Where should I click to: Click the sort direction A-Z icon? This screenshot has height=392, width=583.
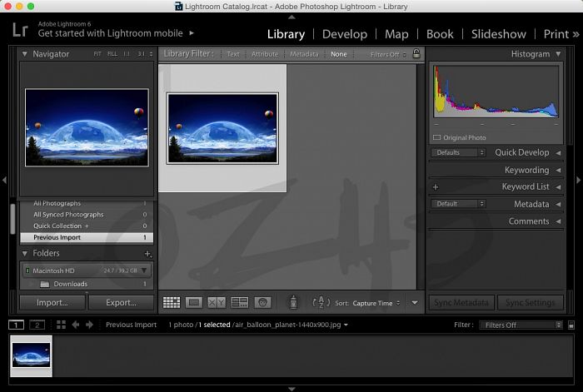(x=321, y=303)
